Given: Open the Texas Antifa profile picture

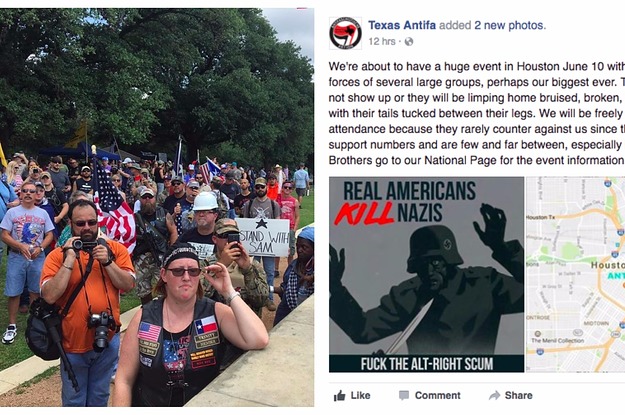Looking at the screenshot, I should 345,33.
